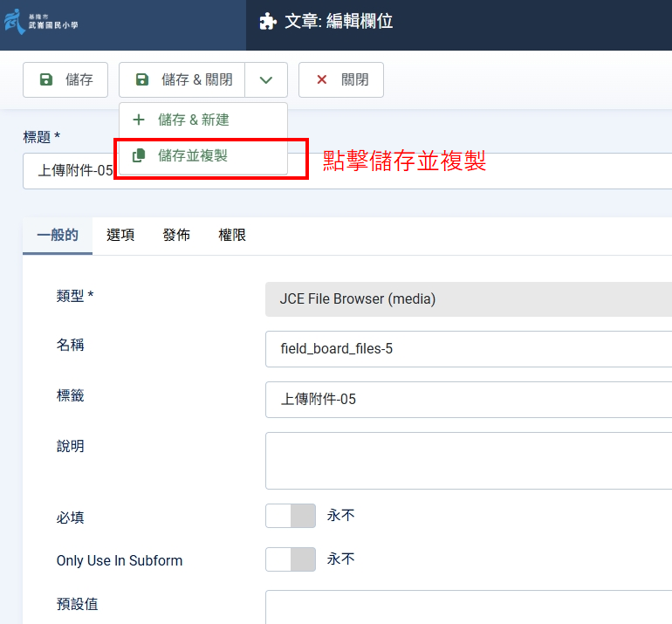Switch to the 選項 tab
This screenshot has height=624, width=672.
[120, 235]
